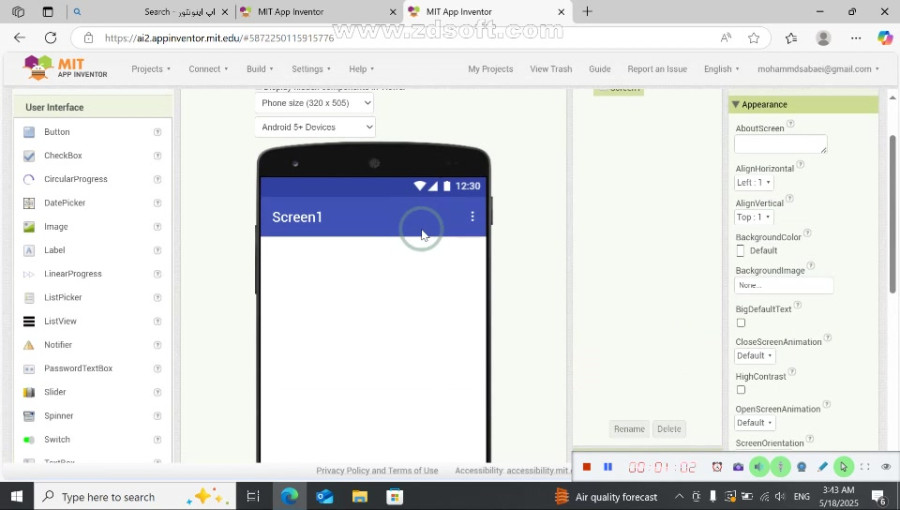
Task: Select the Spinner component icon
Action: pyautogui.click(x=29, y=416)
